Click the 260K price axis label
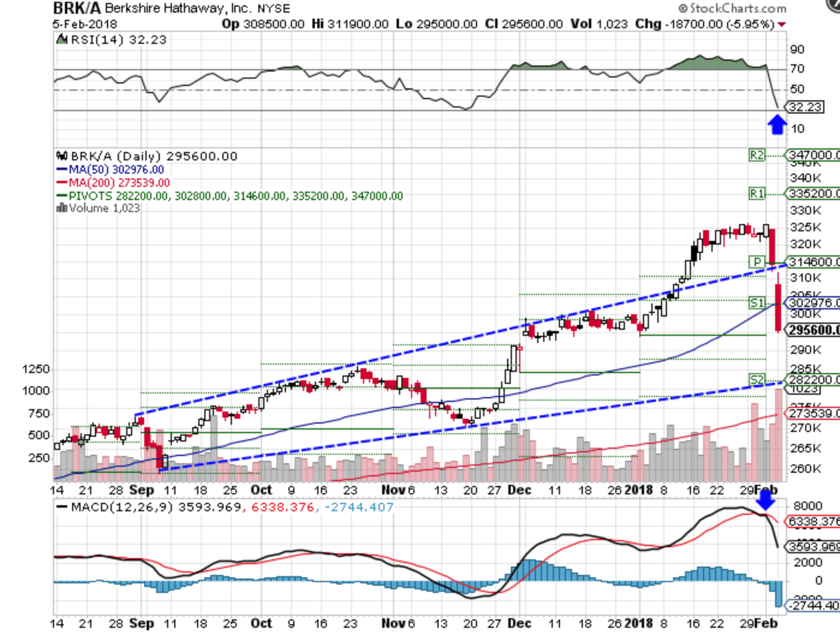 [806, 469]
